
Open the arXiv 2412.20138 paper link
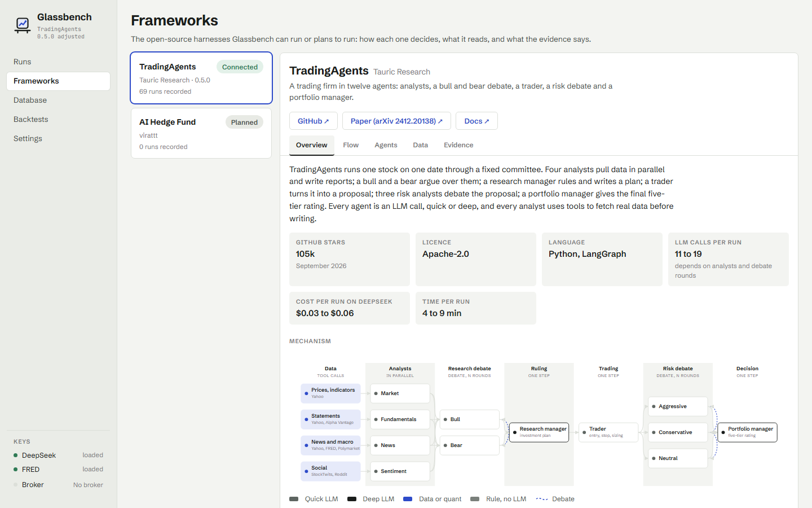pyautogui.click(x=396, y=121)
